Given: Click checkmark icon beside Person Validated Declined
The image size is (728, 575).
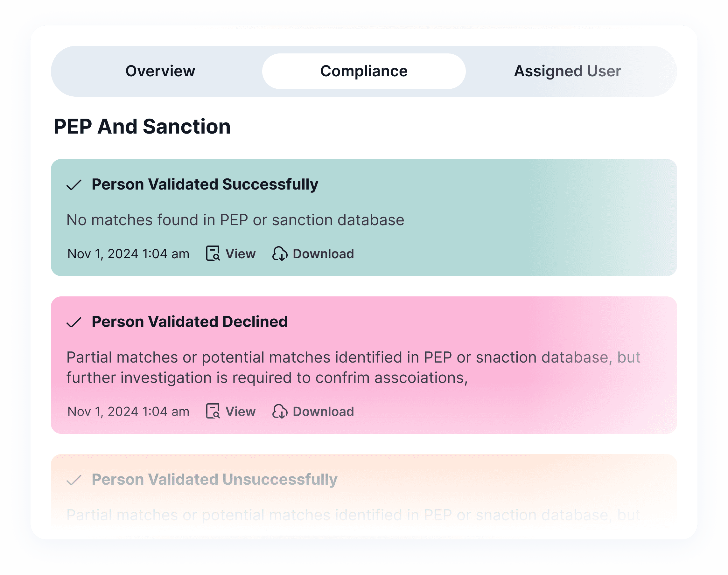Looking at the screenshot, I should (x=74, y=322).
